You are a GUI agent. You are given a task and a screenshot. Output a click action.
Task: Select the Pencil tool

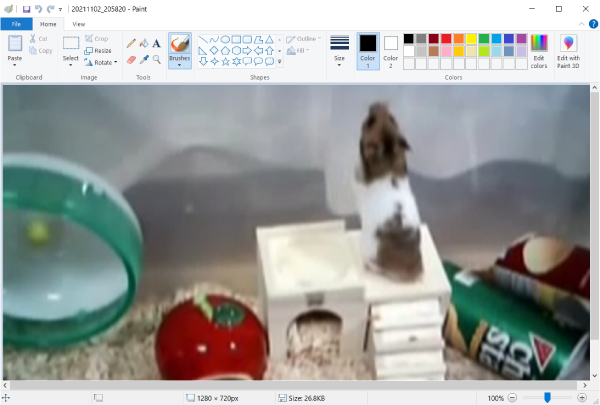(131, 43)
